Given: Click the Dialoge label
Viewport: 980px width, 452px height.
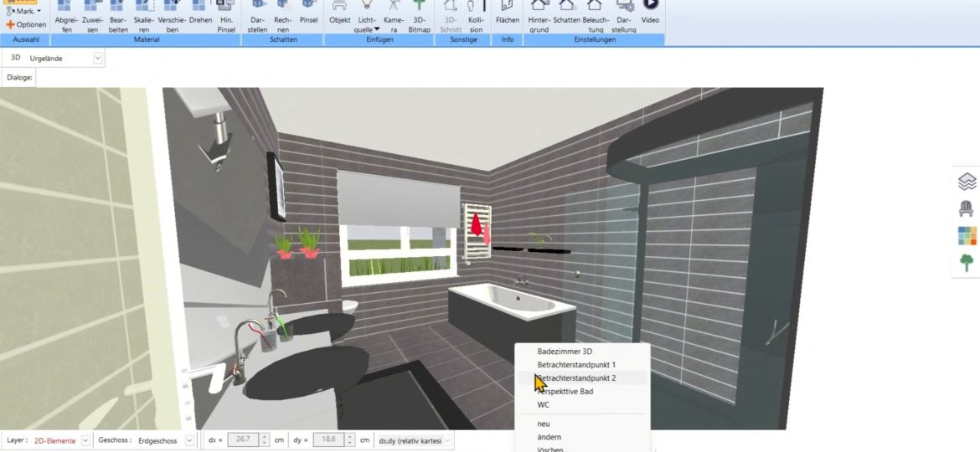Looking at the screenshot, I should (18, 78).
